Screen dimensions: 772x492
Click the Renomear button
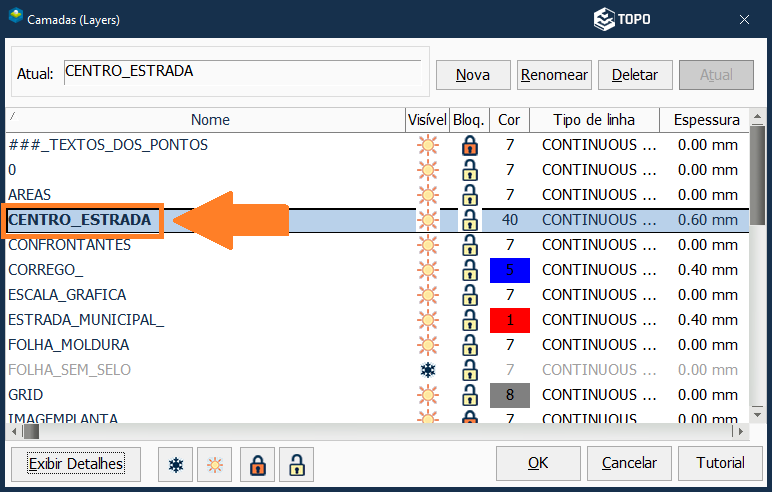(x=554, y=75)
